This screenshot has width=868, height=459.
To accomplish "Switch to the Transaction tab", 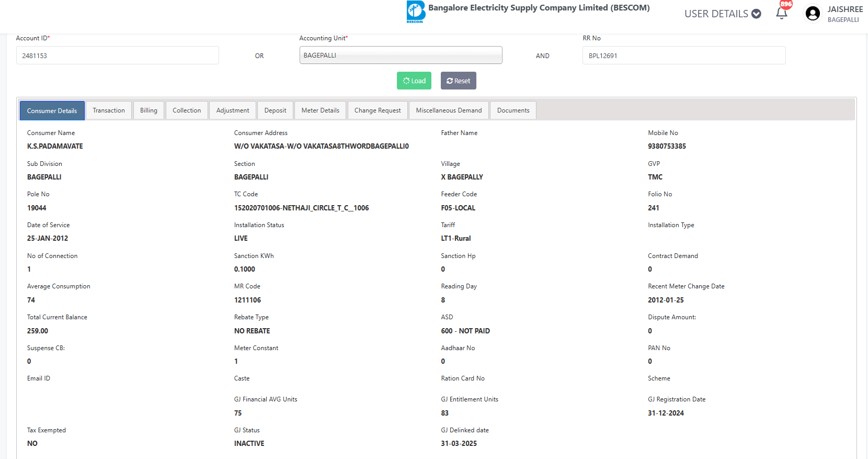I will pos(109,110).
